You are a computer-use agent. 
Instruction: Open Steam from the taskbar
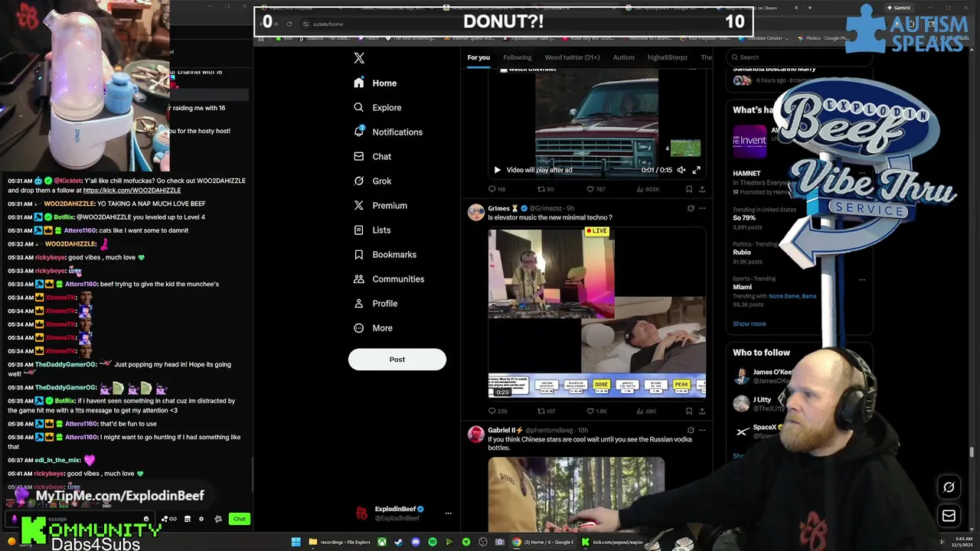(398, 542)
